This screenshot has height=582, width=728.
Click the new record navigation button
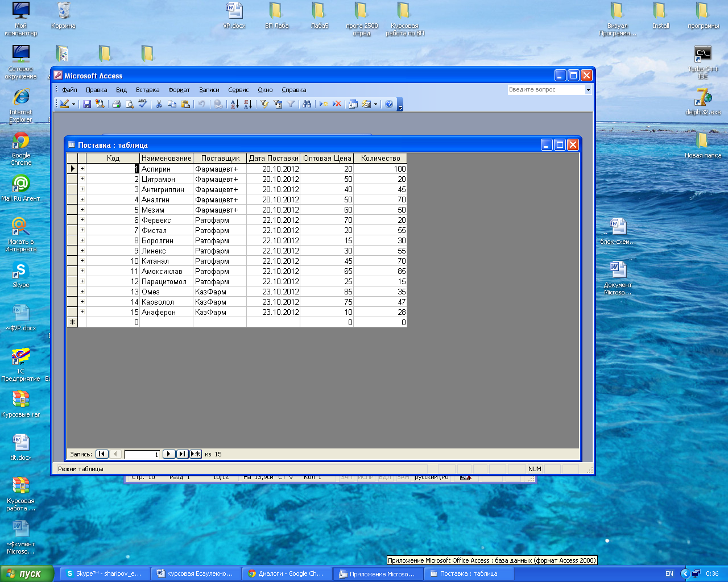coord(196,454)
